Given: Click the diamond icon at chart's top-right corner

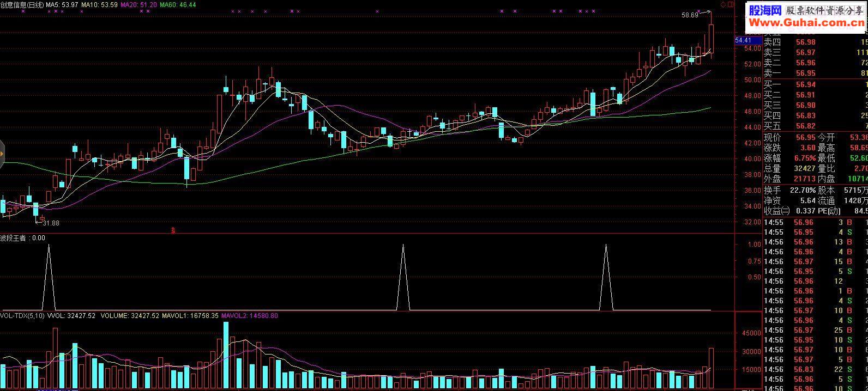Looking at the screenshot, I should 724,4.
